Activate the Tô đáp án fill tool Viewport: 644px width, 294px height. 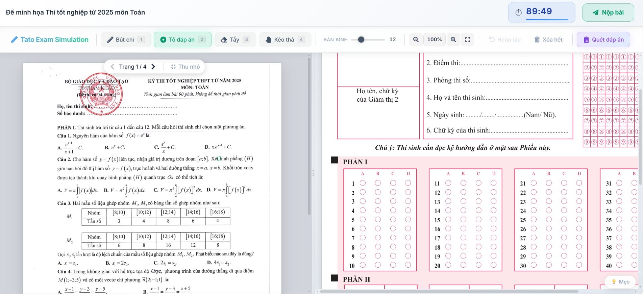click(x=183, y=40)
